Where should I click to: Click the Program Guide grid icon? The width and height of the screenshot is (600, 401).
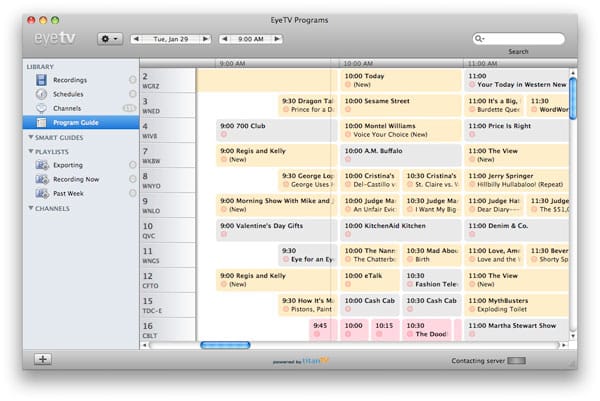click(41, 122)
